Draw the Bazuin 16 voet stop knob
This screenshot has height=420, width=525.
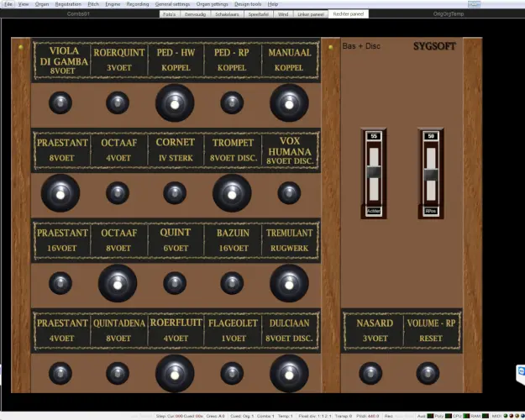[232, 283]
